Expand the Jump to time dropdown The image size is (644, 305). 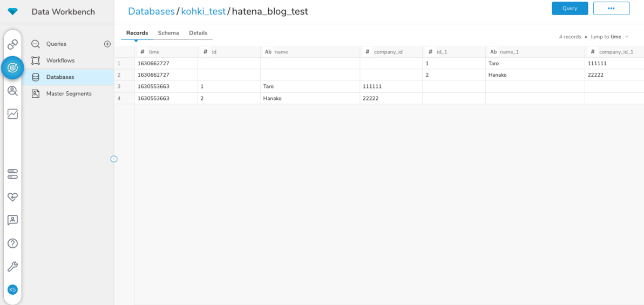609,37
